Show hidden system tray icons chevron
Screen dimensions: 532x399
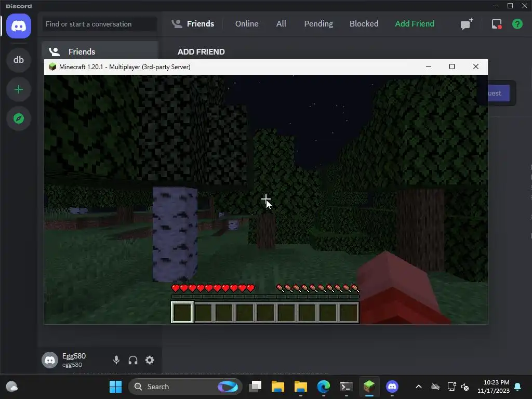click(419, 387)
